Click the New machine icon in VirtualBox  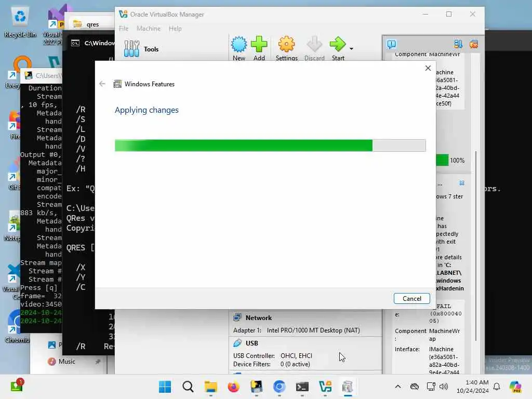pyautogui.click(x=239, y=45)
